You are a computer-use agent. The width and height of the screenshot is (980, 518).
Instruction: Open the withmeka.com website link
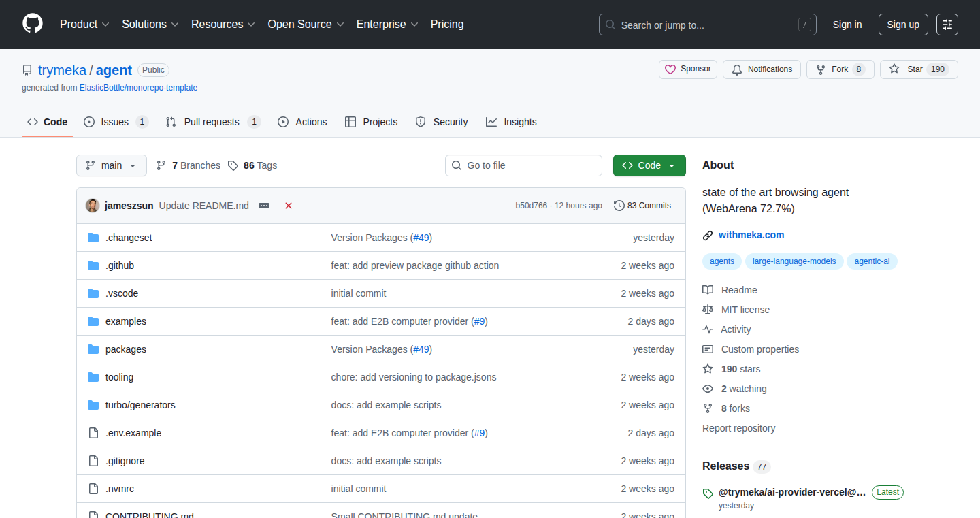point(751,235)
